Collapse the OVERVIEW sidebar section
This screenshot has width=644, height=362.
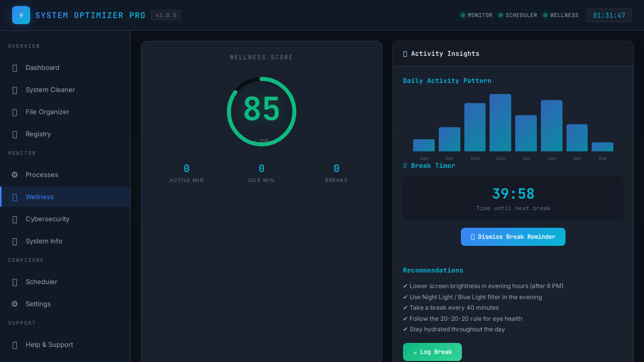tap(24, 46)
